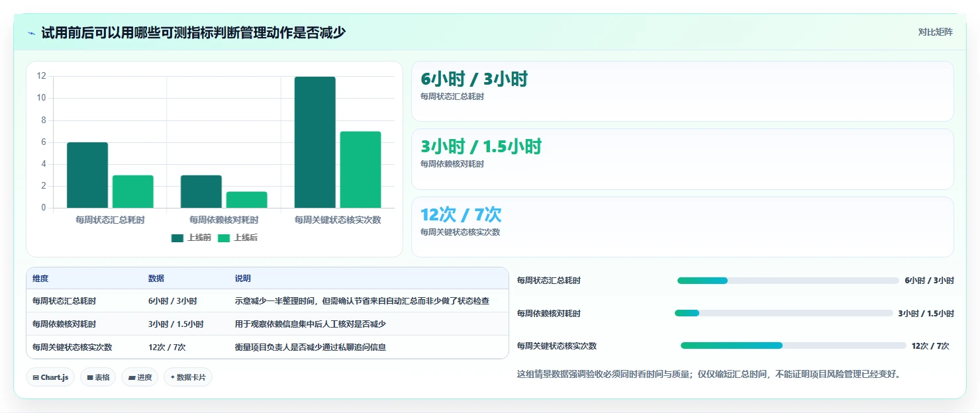Click the 数据 column header
This screenshot has height=413, width=980.
coord(156,279)
